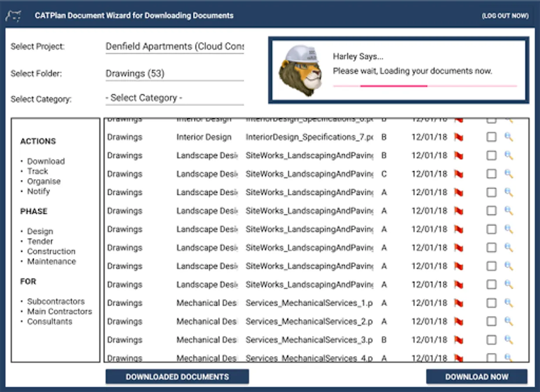Screen dimensions: 540x392
Task: Click revision letter C in Landscape row
Action: (x=384, y=174)
